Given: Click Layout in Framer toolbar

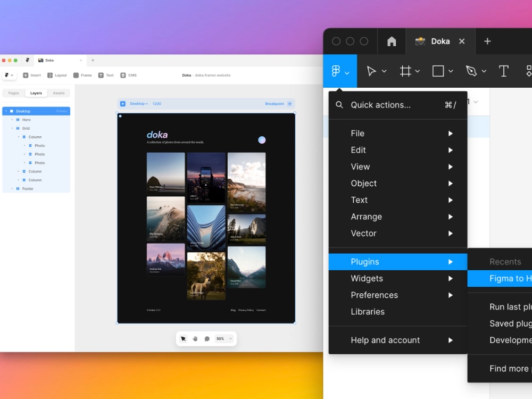Looking at the screenshot, I should point(57,76).
